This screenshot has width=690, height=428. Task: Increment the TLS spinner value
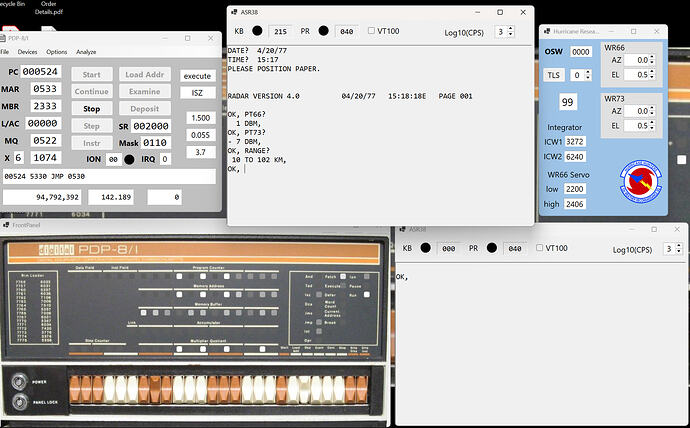pos(588,72)
